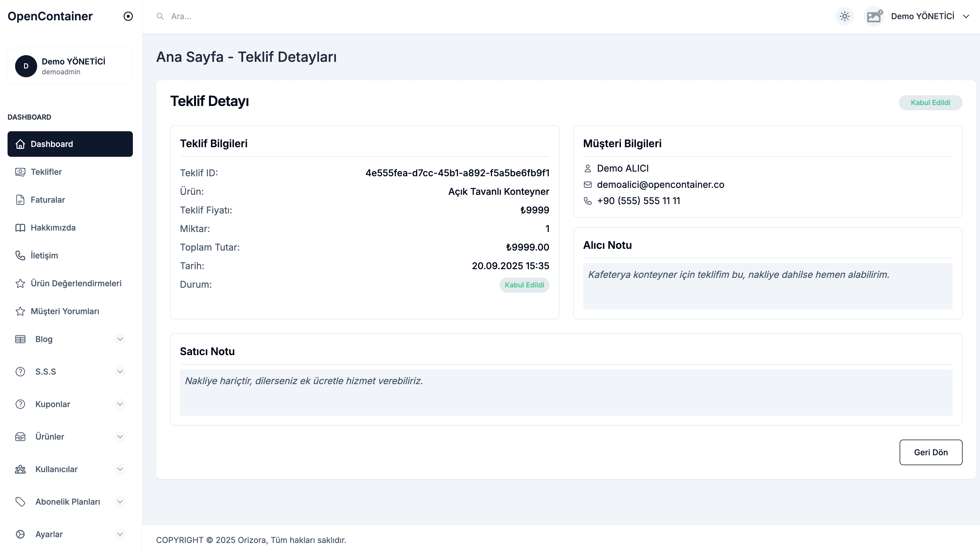
Task: Click the customer email demoalici@opencontainer.co
Action: (660, 185)
